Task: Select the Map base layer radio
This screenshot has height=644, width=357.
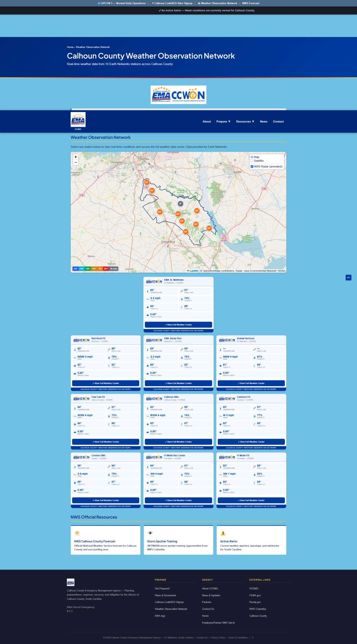Action: pos(252,157)
